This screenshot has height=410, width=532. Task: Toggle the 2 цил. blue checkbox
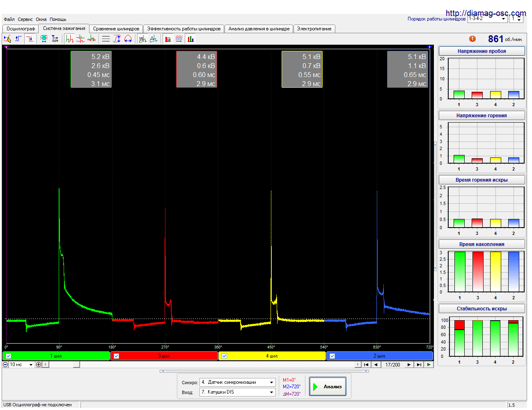click(332, 356)
